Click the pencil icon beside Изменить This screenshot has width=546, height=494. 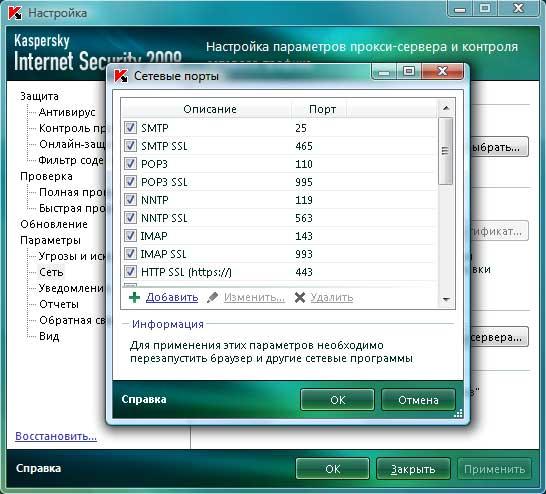pyautogui.click(x=212, y=298)
